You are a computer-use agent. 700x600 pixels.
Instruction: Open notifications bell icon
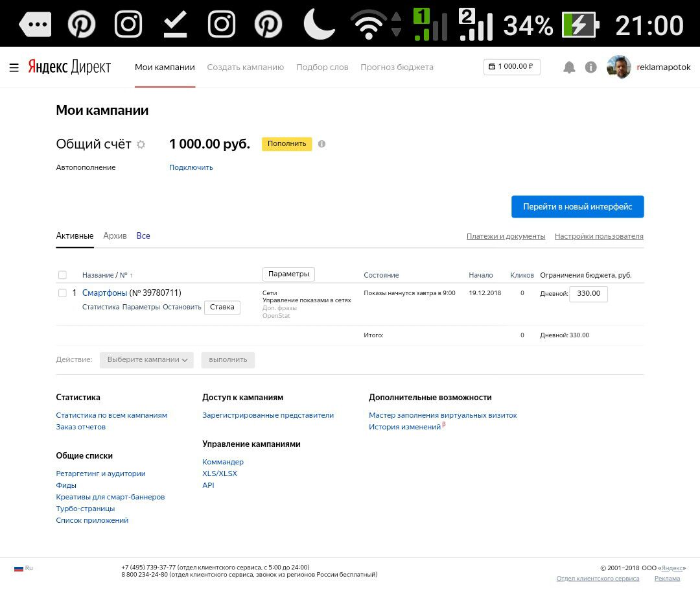click(569, 67)
